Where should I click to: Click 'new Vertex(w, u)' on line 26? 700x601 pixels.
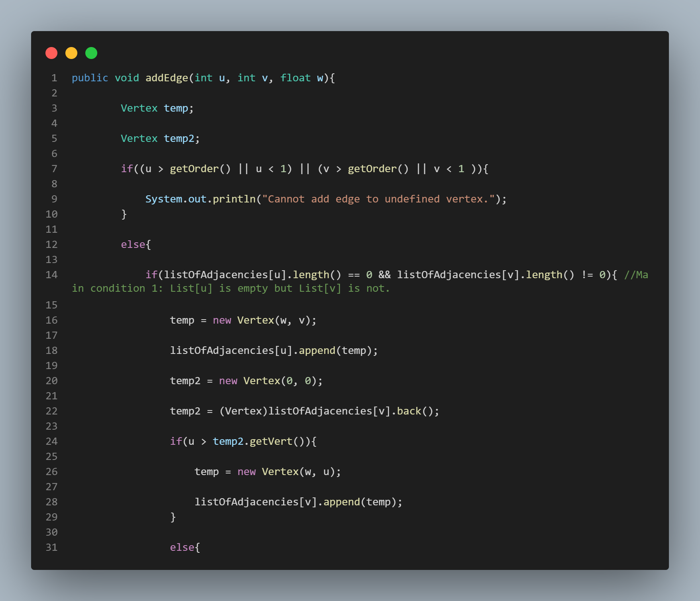pos(286,471)
